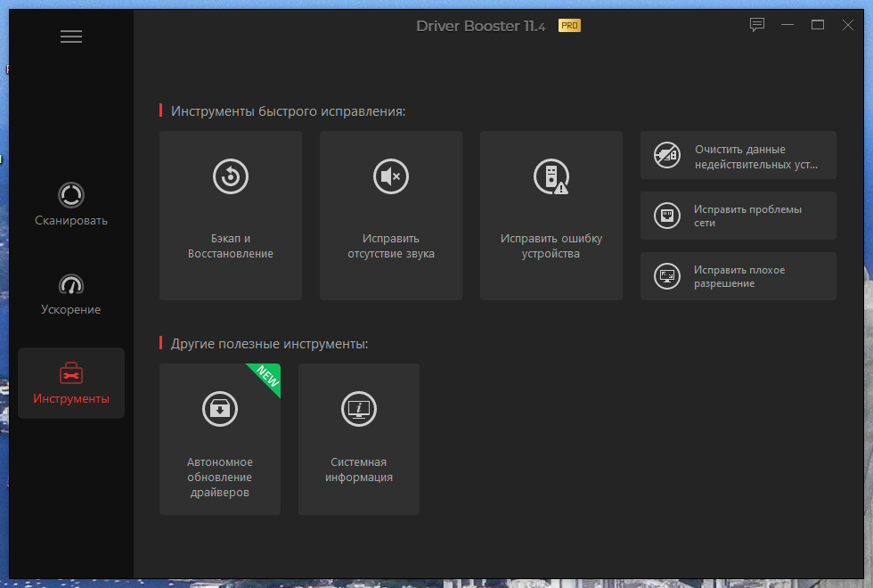Open Исправить отсутствие звука tile label
The image size is (873, 588).
[x=391, y=246]
